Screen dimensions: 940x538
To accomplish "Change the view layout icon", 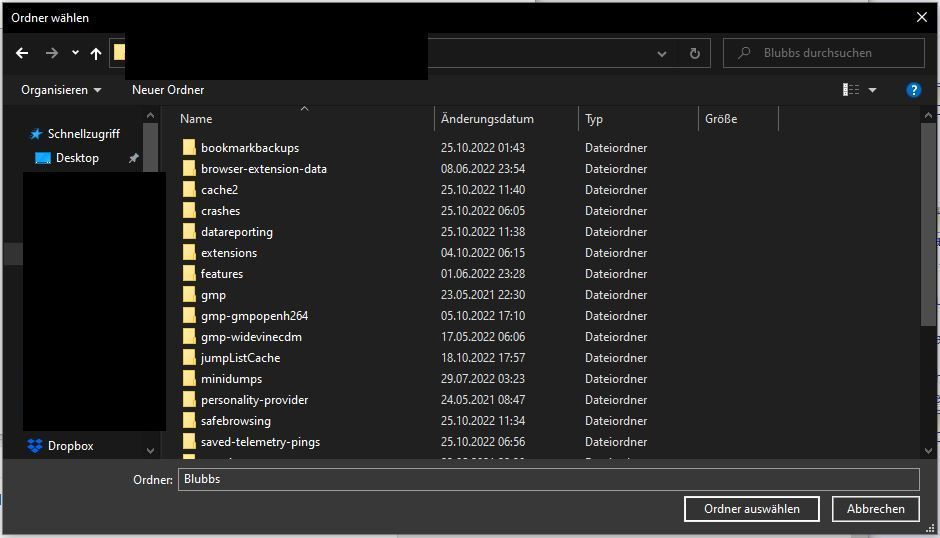I will [x=851, y=90].
